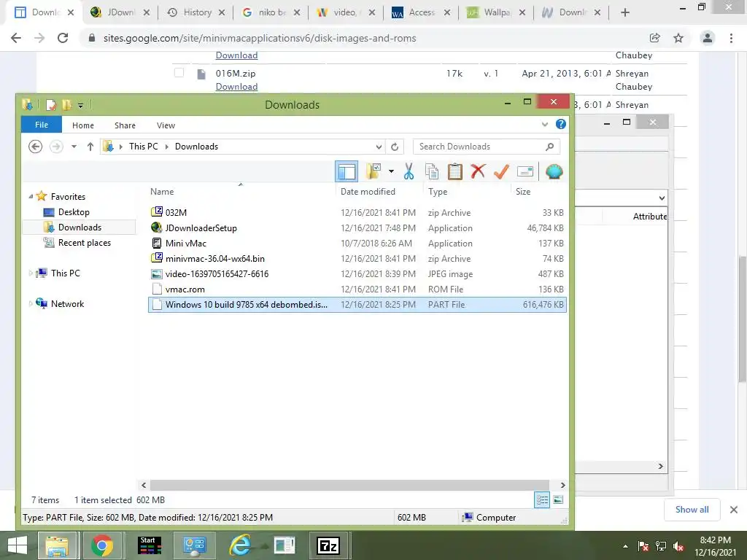This screenshot has width=747, height=560.
Task: Open Chrome three-dot menu
Action: [731, 38]
